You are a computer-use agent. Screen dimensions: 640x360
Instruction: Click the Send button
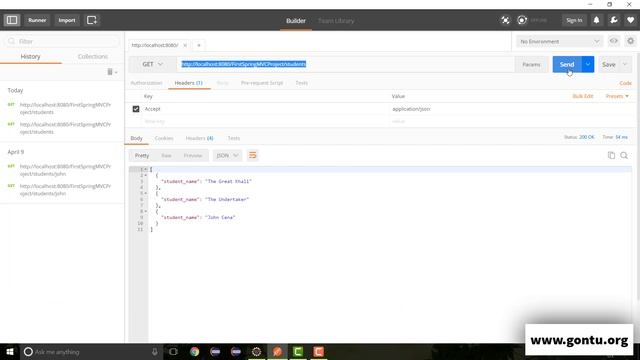click(567, 64)
